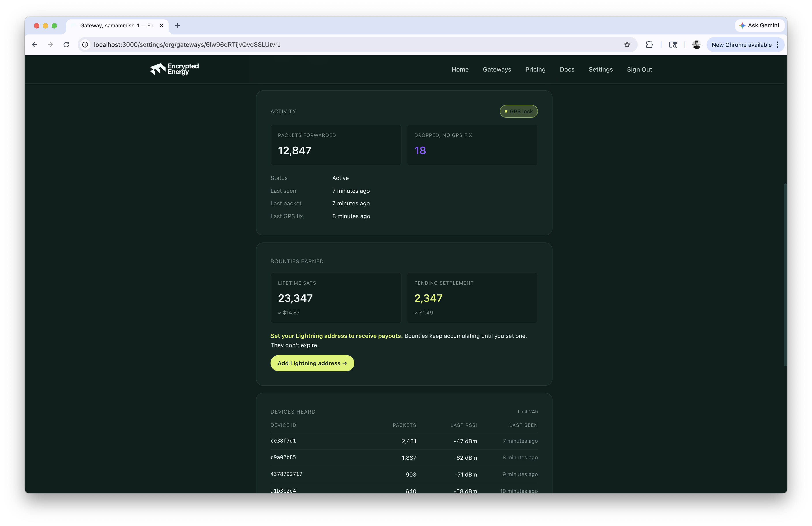
Task: Click the Status value Active
Action: coord(340,178)
